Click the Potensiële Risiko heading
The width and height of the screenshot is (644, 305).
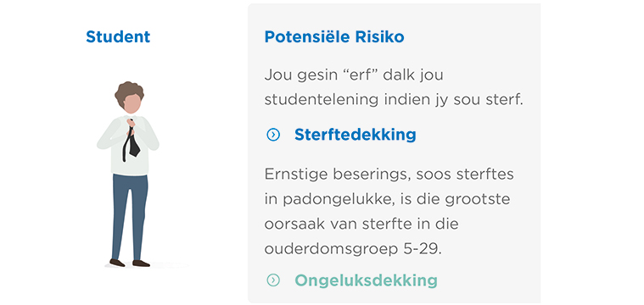tap(334, 37)
